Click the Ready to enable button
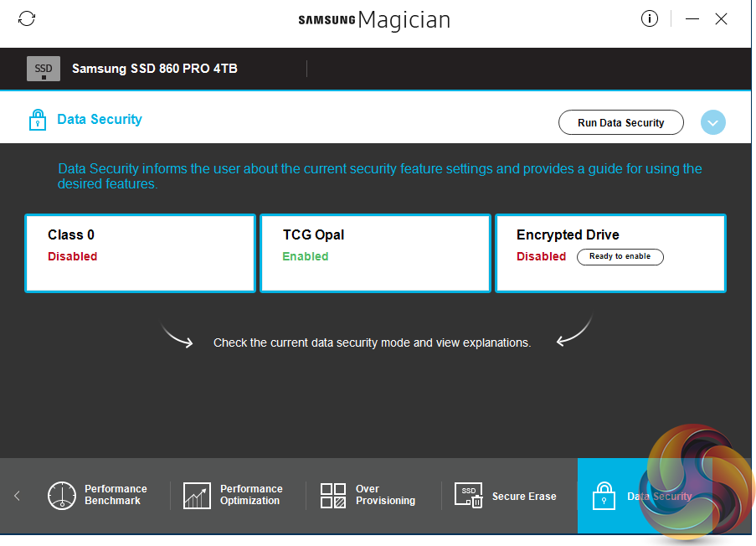 coord(620,256)
